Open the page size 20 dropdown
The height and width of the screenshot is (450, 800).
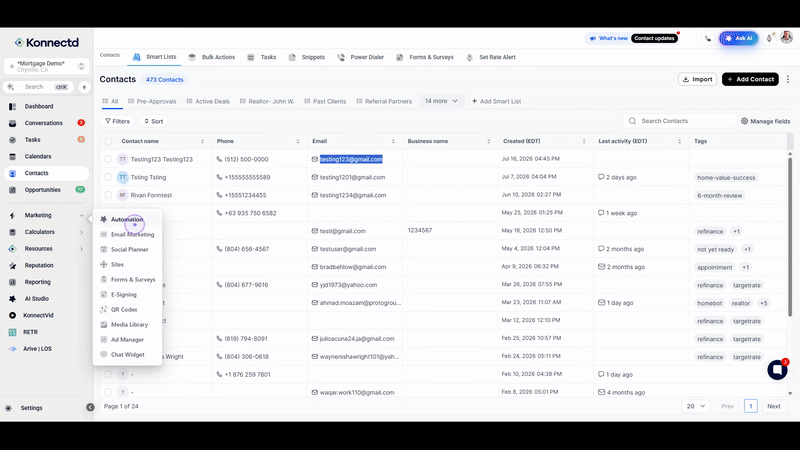(695, 406)
